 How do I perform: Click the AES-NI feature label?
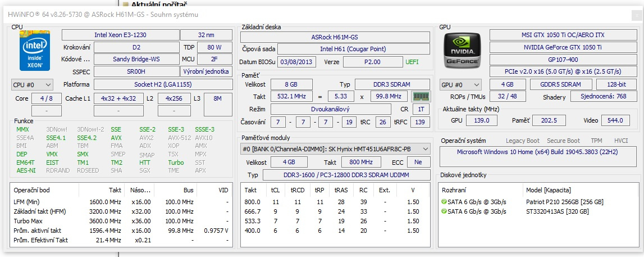(x=26, y=170)
